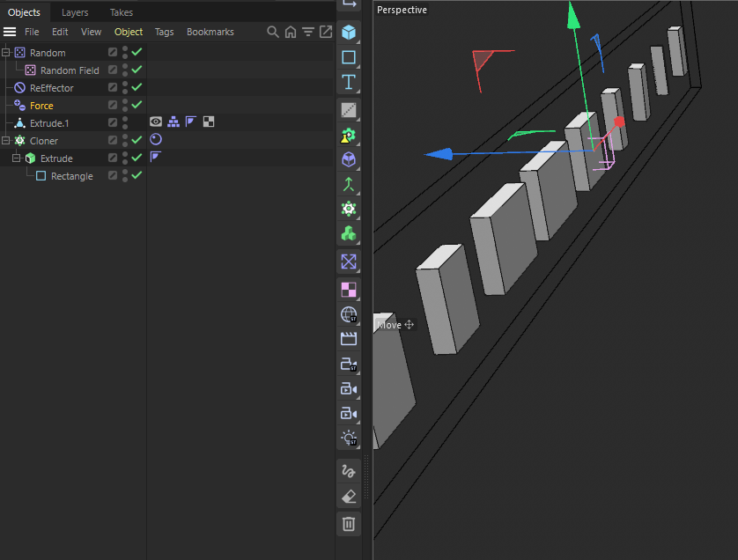
Task: Select the ReEffector object
Action: tap(52, 88)
